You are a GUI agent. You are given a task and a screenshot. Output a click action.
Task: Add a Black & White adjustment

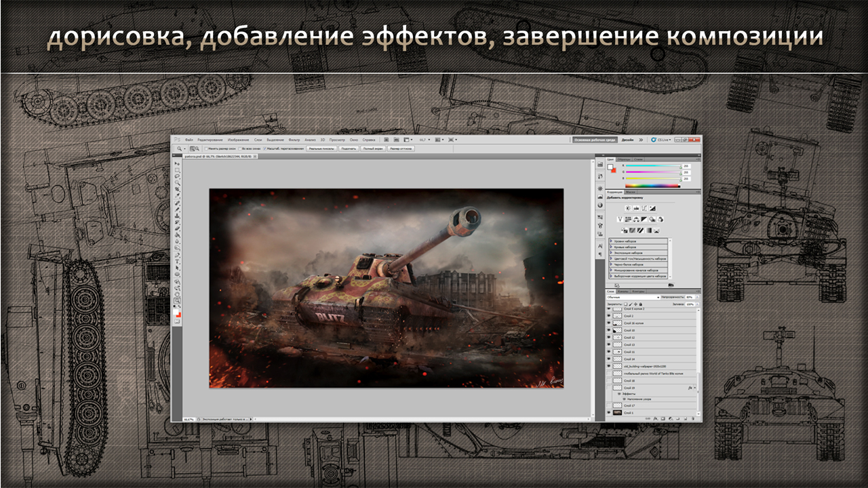(x=644, y=219)
